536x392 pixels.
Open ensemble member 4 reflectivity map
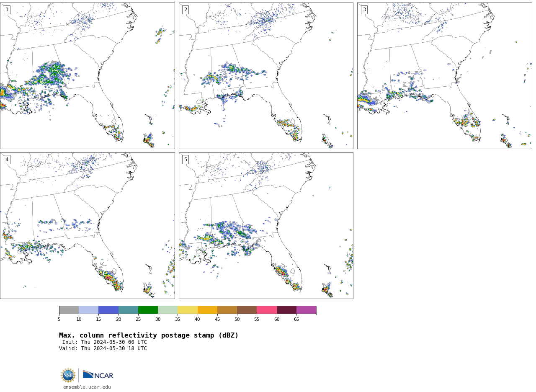coord(87,226)
